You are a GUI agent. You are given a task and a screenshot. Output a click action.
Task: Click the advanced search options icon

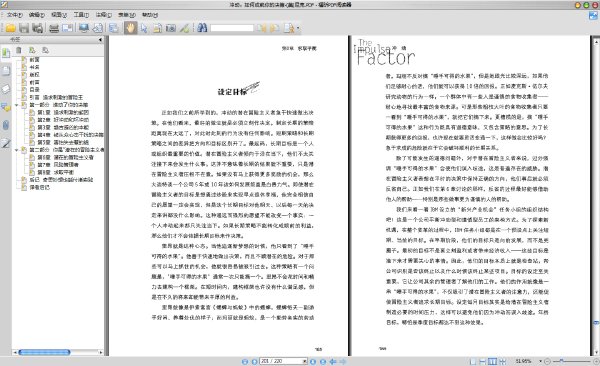[289, 28]
